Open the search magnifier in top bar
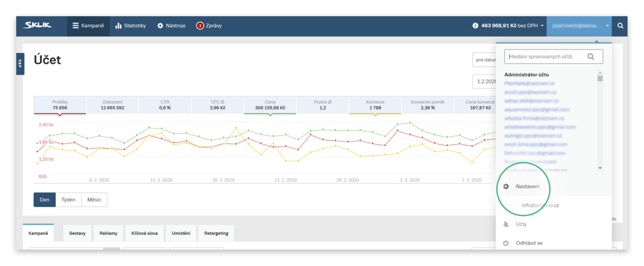The height and width of the screenshot is (266, 644). [620, 26]
